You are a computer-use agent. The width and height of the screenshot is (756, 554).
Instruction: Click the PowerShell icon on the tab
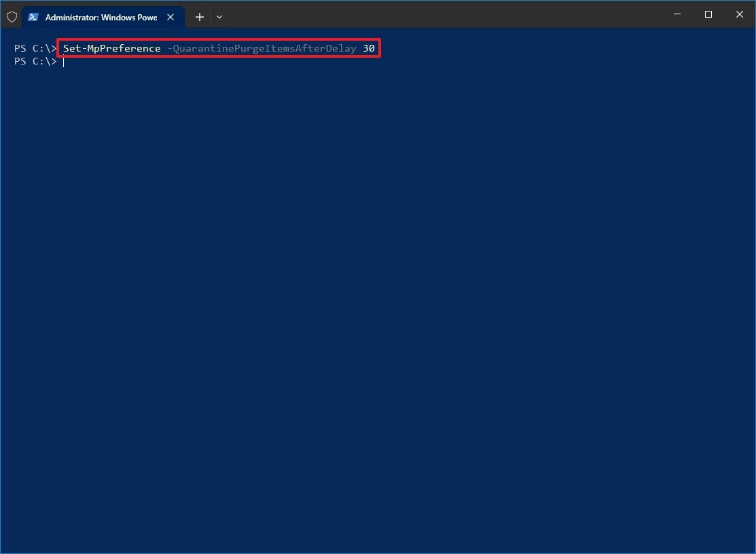(33, 16)
